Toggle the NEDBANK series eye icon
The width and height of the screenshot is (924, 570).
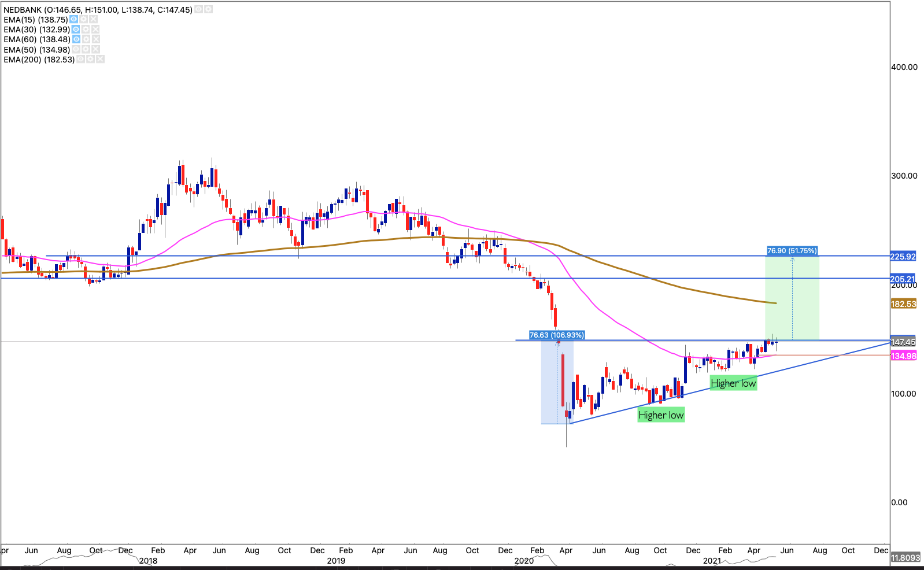point(198,10)
